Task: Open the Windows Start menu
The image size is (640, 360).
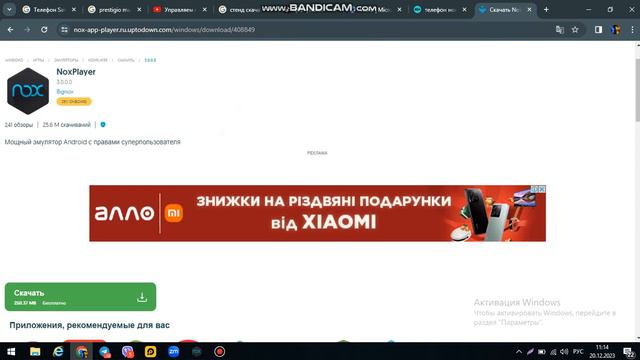Action: pos(11,351)
